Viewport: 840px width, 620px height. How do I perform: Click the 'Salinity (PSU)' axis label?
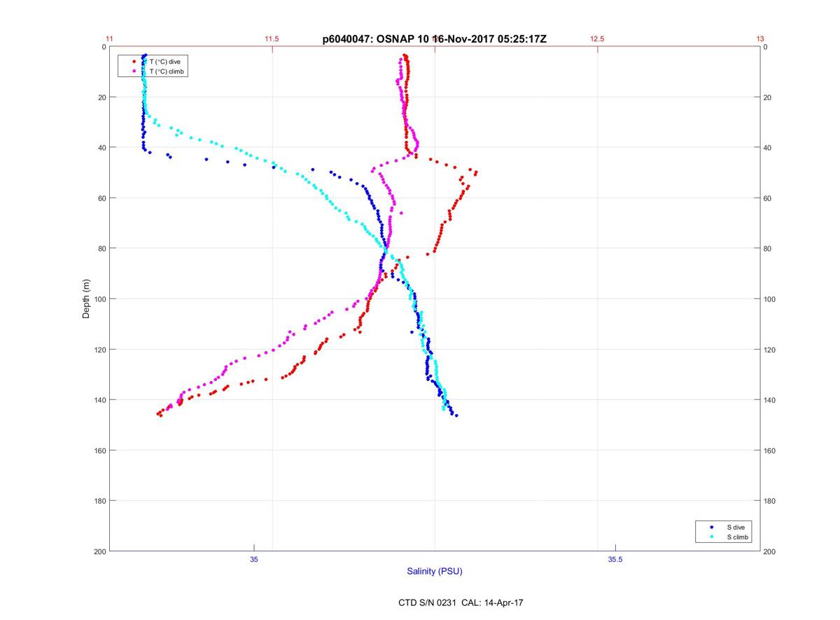(435, 572)
